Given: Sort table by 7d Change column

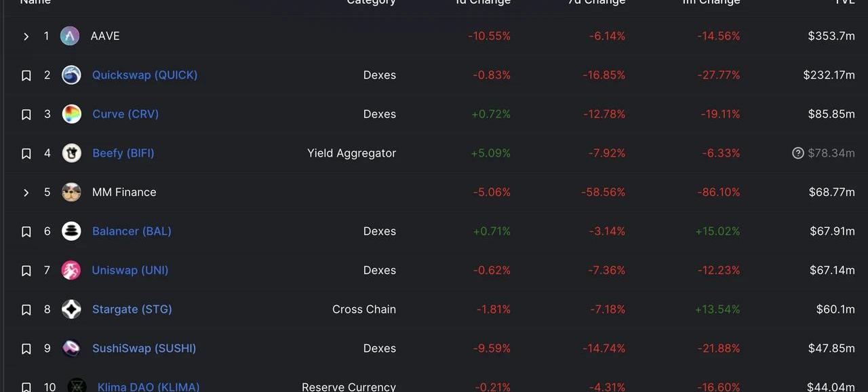Looking at the screenshot, I should coord(597,3).
